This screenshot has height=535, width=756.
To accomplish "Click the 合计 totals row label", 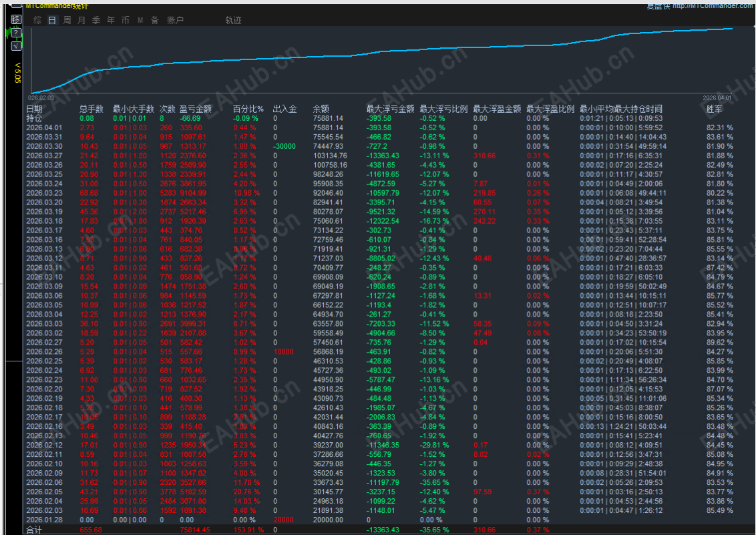I will point(34,530).
